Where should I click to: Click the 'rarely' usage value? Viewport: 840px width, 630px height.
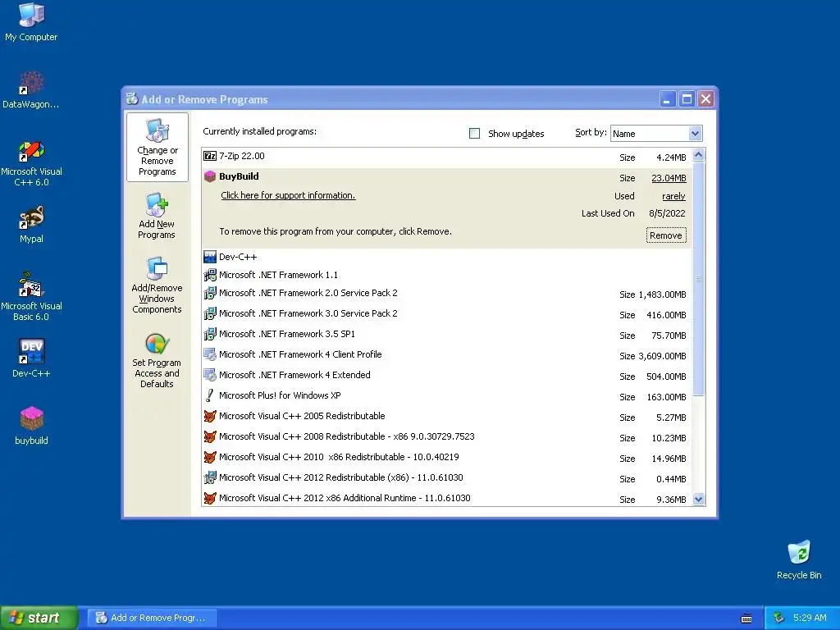[673, 197]
